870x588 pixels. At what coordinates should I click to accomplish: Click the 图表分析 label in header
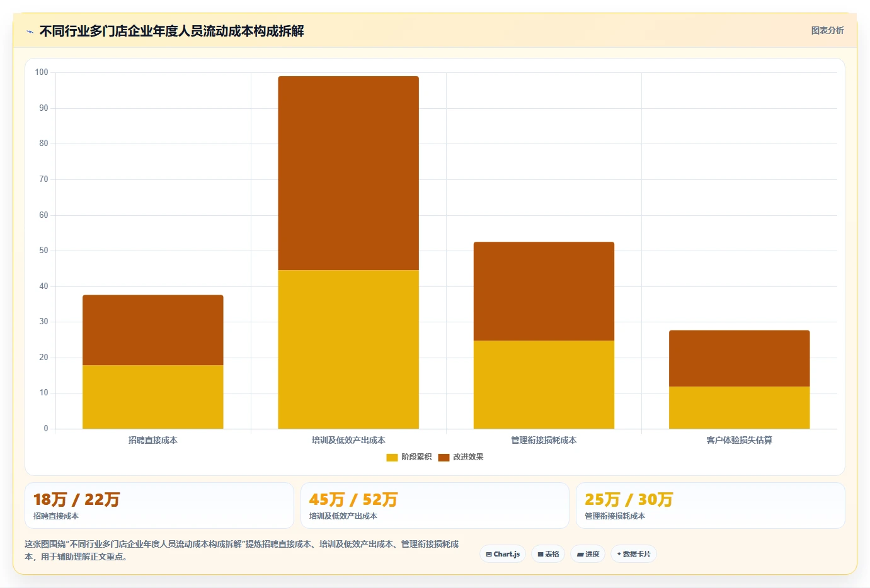[x=827, y=30]
